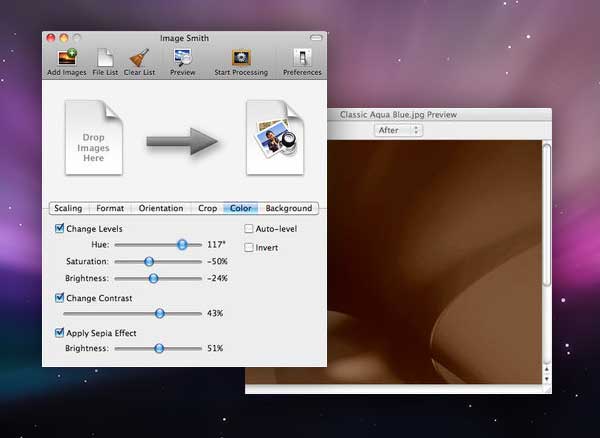
Task: Click the Add Images toolbar icon
Action: pyautogui.click(x=67, y=57)
